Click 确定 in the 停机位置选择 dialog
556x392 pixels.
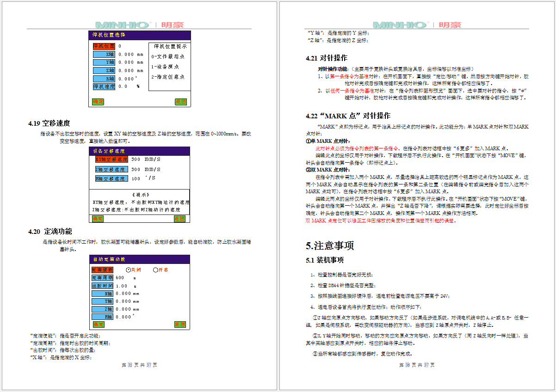(98, 102)
